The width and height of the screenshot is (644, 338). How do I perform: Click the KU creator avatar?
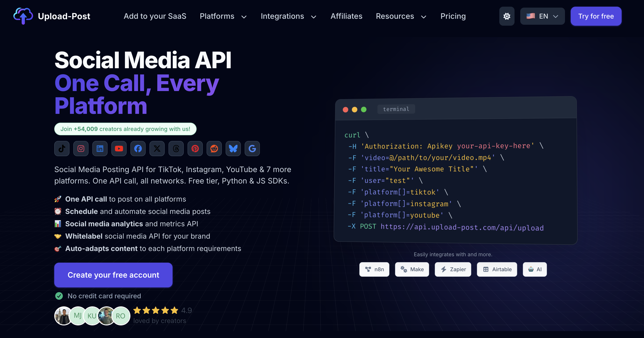click(x=92, y=316)
